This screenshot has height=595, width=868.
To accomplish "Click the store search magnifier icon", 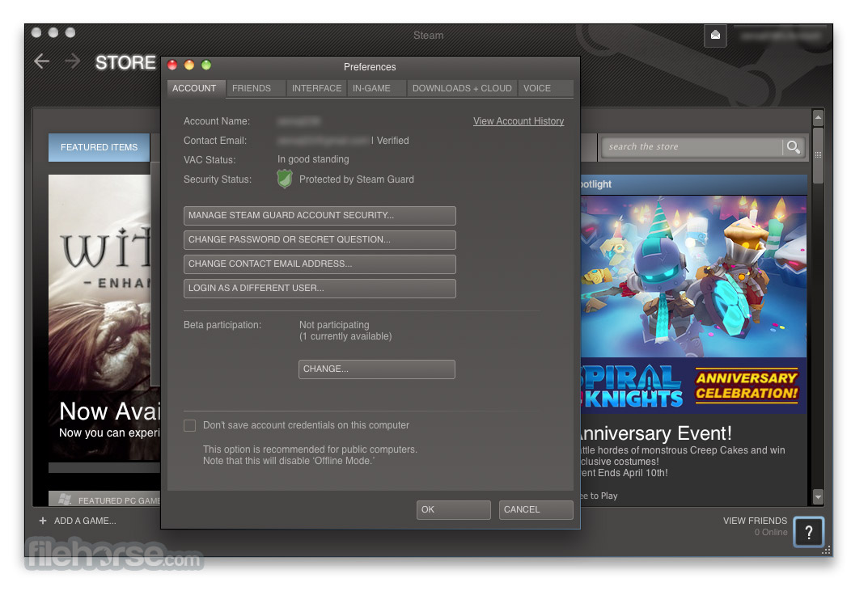I will coord(794,147).
